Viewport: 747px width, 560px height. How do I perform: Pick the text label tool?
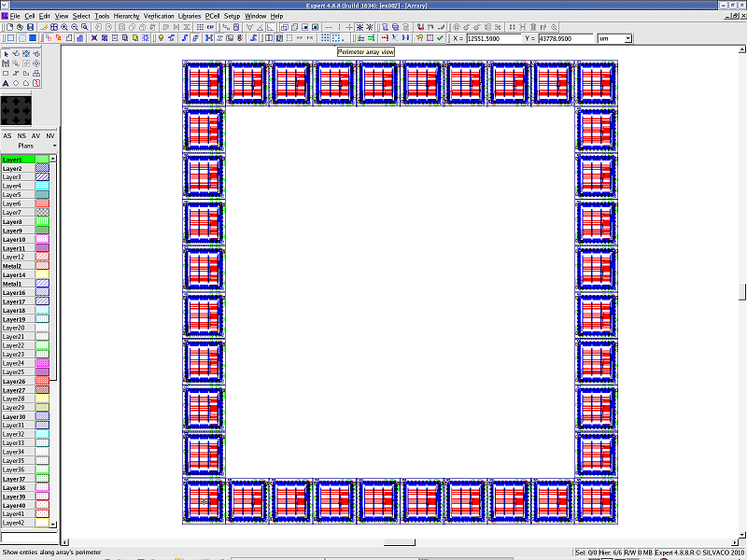[x=7, y=83]
